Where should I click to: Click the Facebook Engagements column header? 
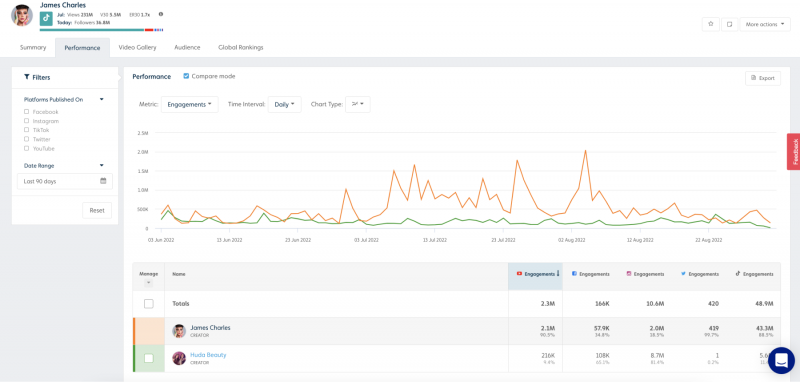click(x=590, y=274)
